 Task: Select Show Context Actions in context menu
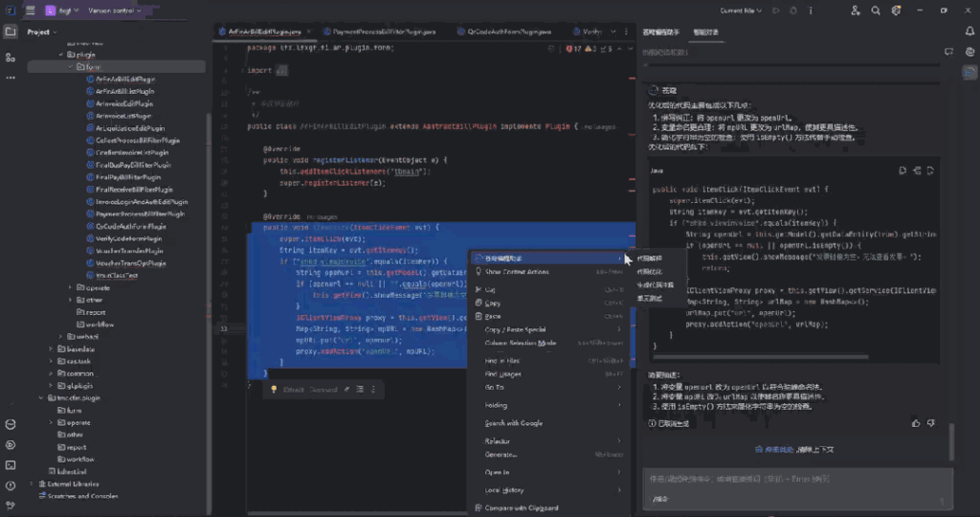tap(517, 272)
